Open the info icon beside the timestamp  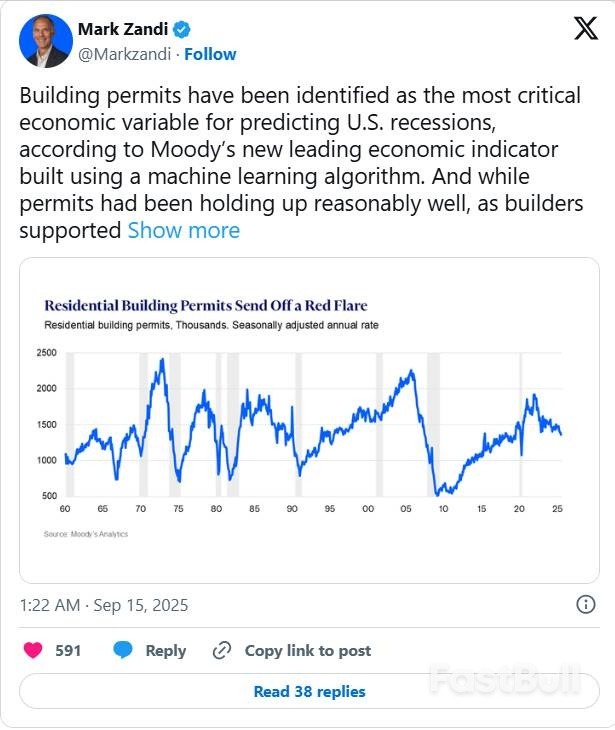coord(586,604)
